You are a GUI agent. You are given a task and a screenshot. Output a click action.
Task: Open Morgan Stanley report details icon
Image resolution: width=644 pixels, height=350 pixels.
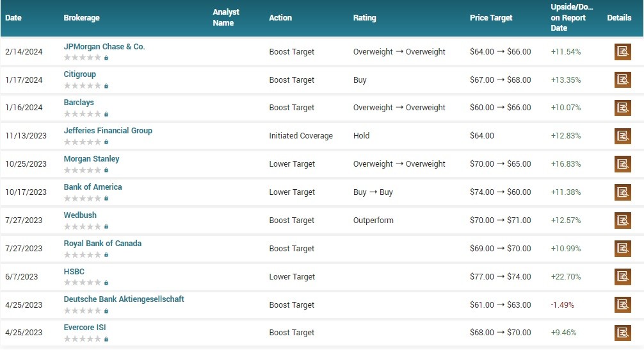click(622, 164)
